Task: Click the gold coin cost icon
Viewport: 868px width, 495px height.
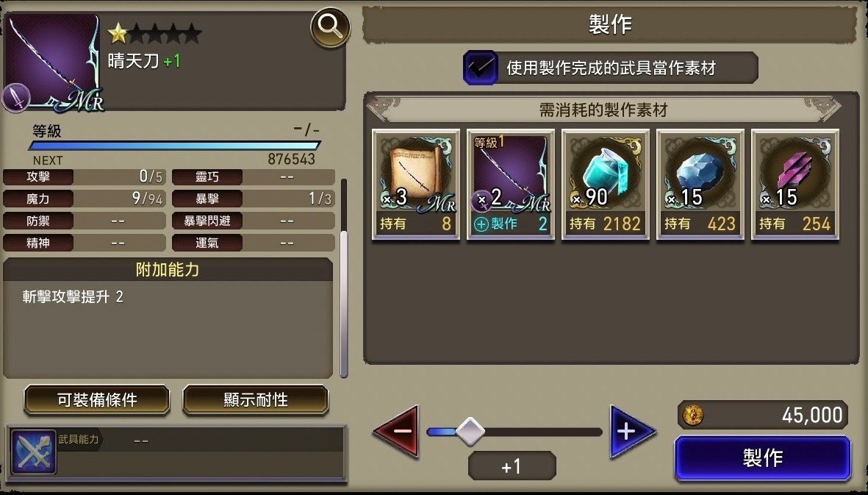Action: (692, 415)
